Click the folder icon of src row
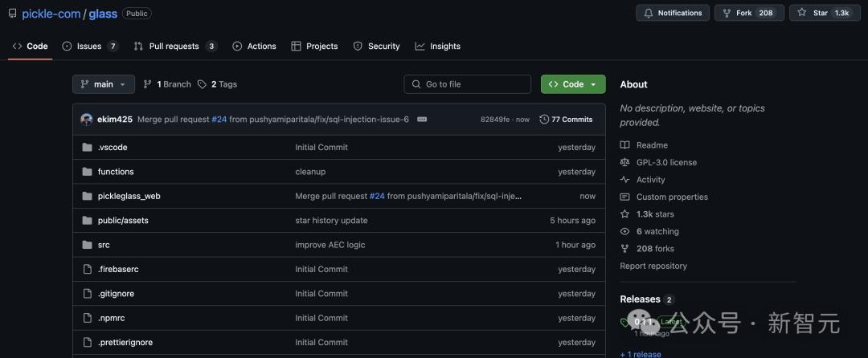The width and height of the screenshot is (868, 358). click(87, 245)
